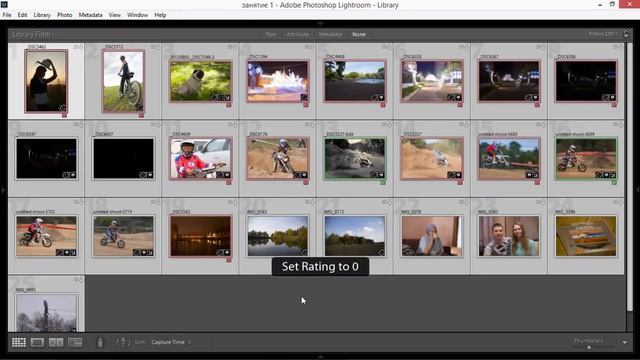
Task: Click the green color label under the DSC6227-Edit photo
Action: tap(383, 182)
